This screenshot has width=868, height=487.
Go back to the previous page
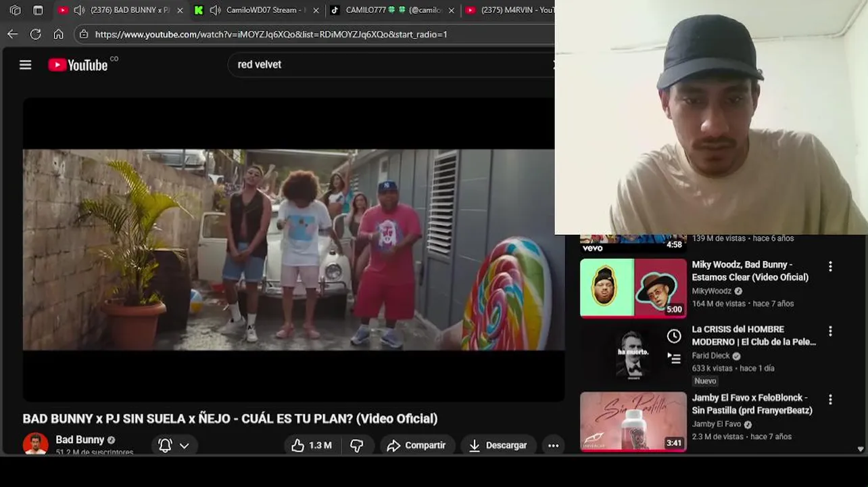coord(13,34)
